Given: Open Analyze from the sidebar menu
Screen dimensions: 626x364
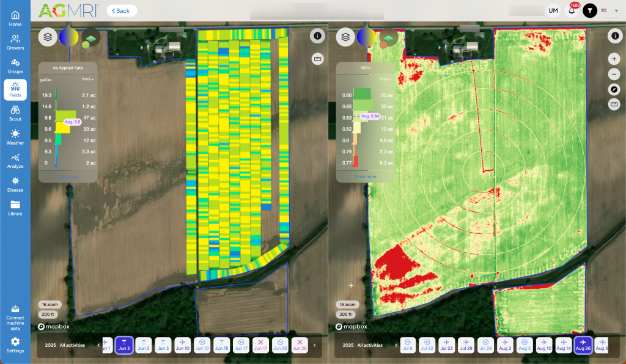Looking at the screenshot, I should 15,161.
